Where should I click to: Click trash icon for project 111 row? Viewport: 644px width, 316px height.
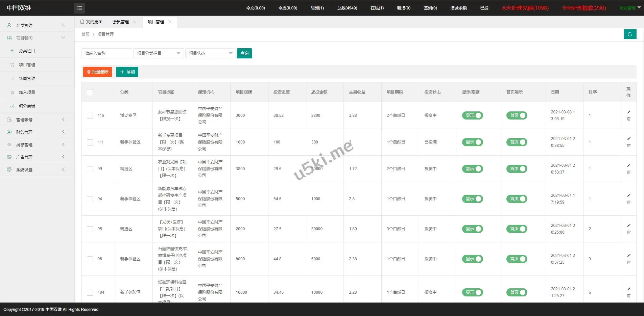[x=629, y=146]
